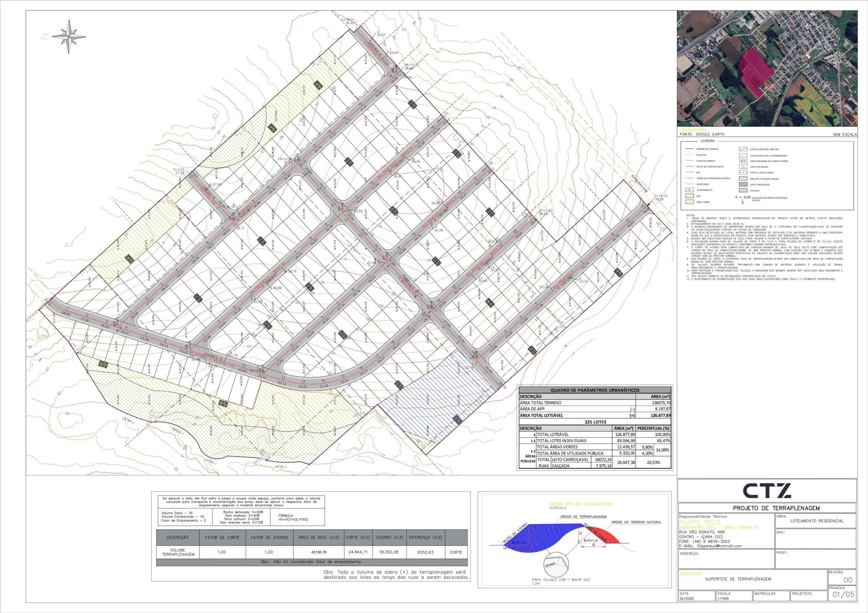The width and height of the screenshot is (868, 613).
Task: Click the Vista da Seção triangle symbol
Action: [743, 167]
